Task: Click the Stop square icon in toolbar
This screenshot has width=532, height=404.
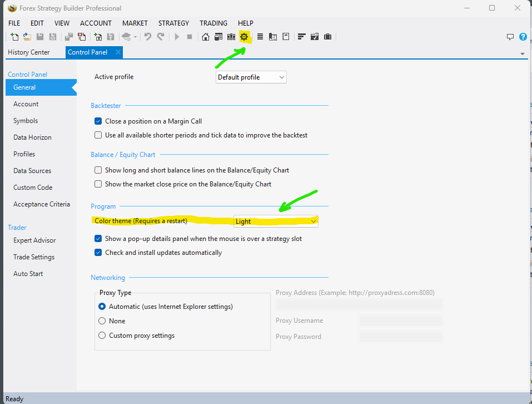Action: [190, 37]
